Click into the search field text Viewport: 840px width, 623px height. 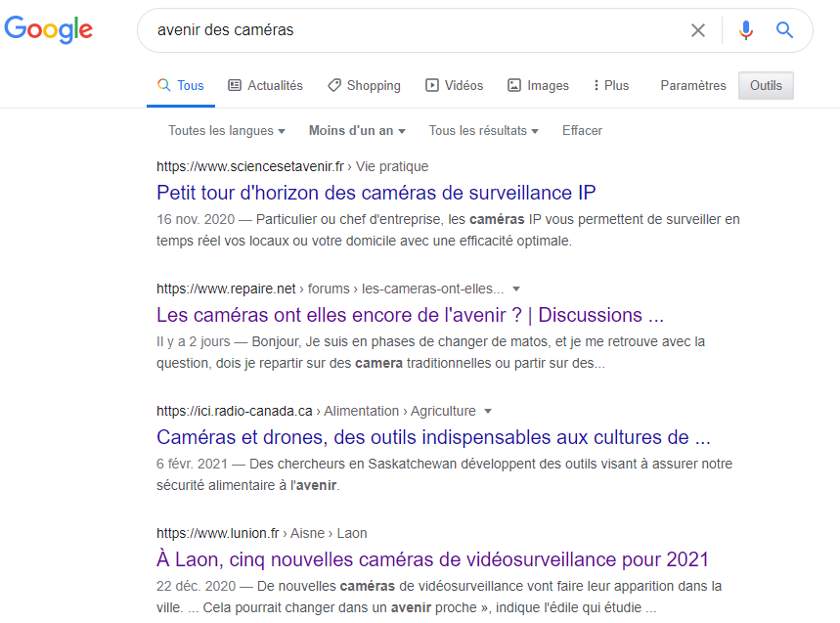[226, 30]
